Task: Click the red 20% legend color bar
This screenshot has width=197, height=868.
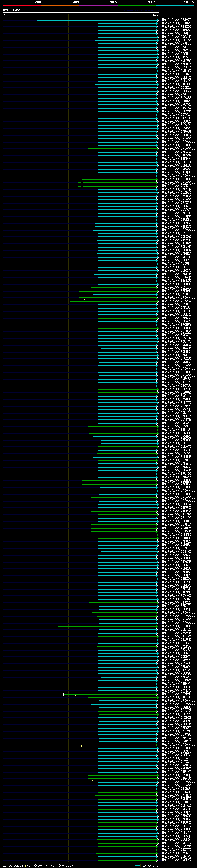Action: (x=22, y=6)
